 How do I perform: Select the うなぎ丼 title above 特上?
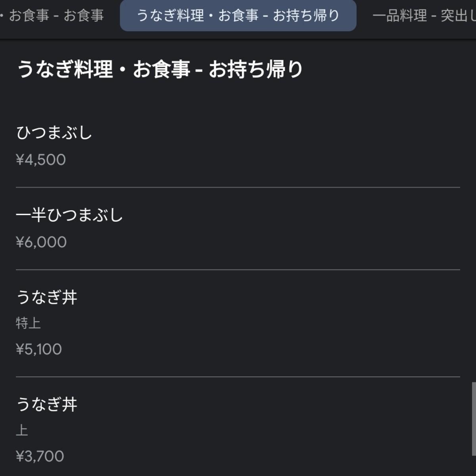(x=47, y=297)
